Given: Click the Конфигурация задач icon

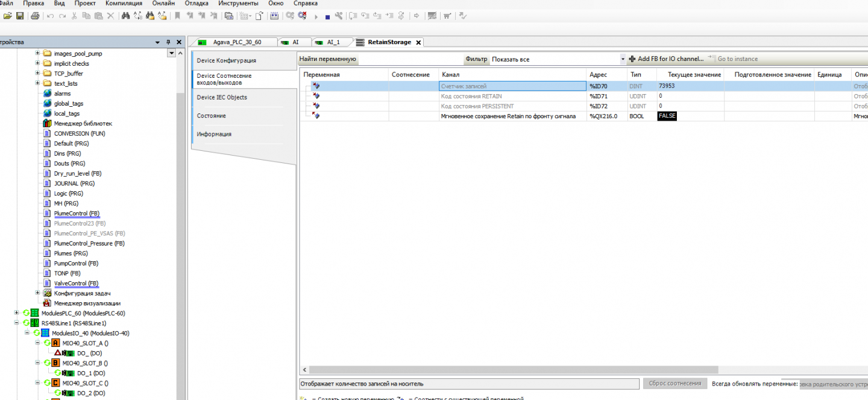Looking at the screenshot, I should [48, 293].
